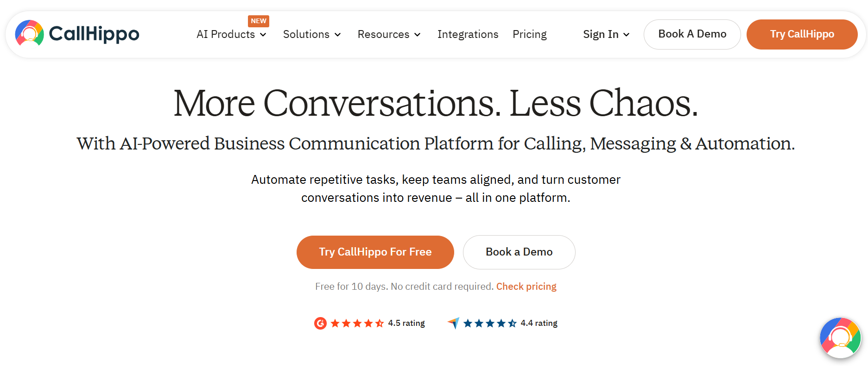The width and height of the screenshot is (868, 368).
Task: Click the Try CallHippo For Free button
Action: click(x=375, y=252)
